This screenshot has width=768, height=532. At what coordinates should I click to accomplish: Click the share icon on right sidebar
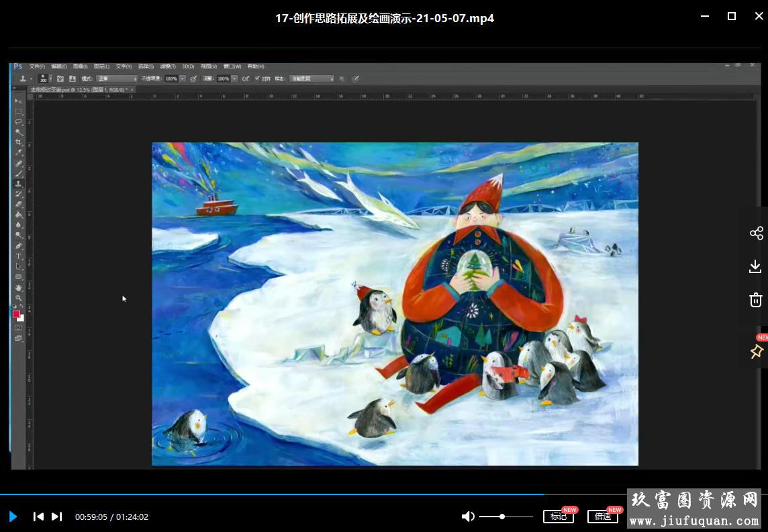tap(756, 233)
